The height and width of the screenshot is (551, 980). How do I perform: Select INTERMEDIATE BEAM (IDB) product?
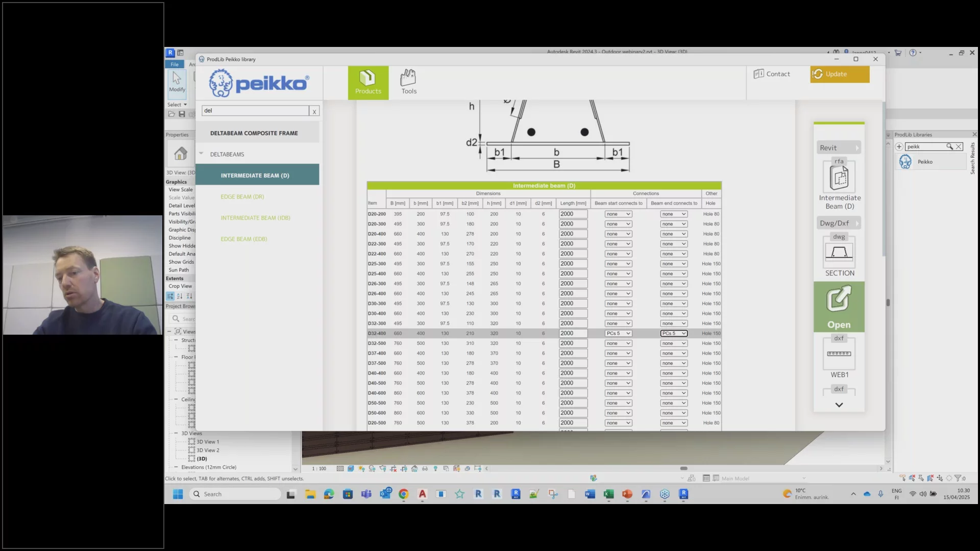[255, 218]
